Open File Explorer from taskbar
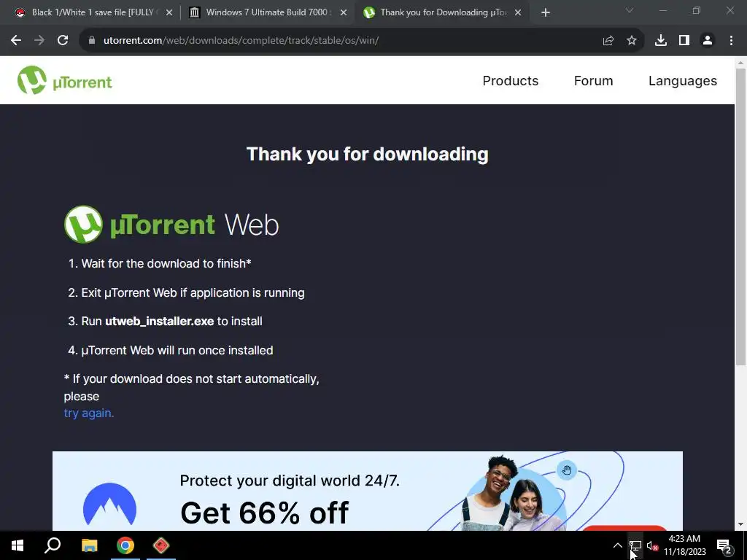Viewport: 747px width, 560px height. coord(89,545)
